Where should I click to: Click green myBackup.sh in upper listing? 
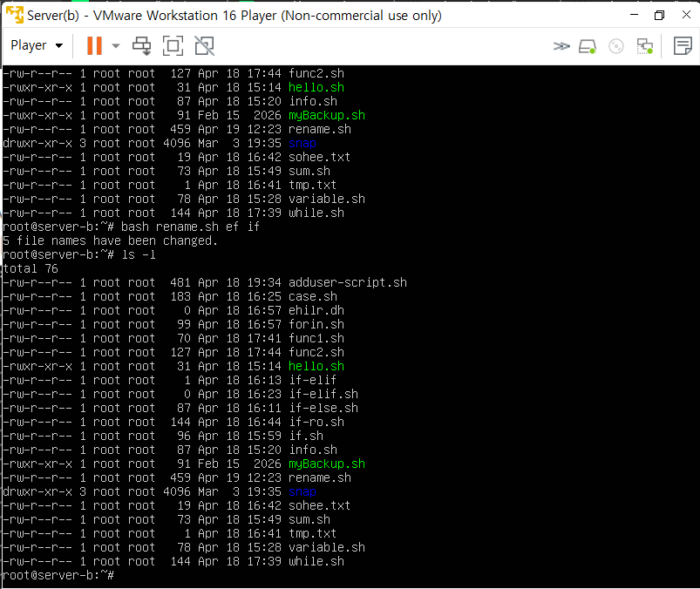(x=327, y=115)
